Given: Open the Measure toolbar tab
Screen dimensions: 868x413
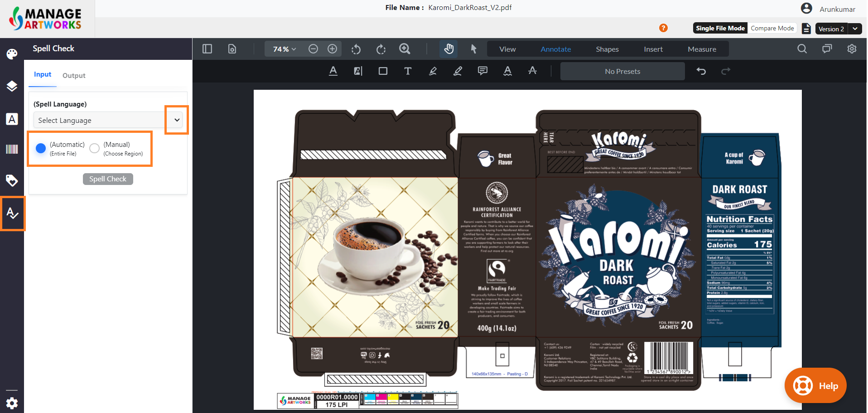Looking at the screenshot, I should click(x=702, y=49).
